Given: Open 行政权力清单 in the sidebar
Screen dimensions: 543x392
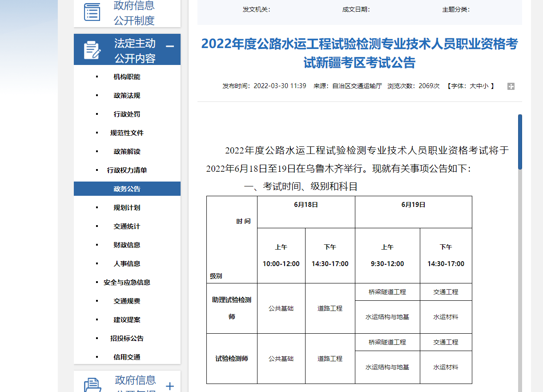Looking at the screenshot, I should coord(127,170).
